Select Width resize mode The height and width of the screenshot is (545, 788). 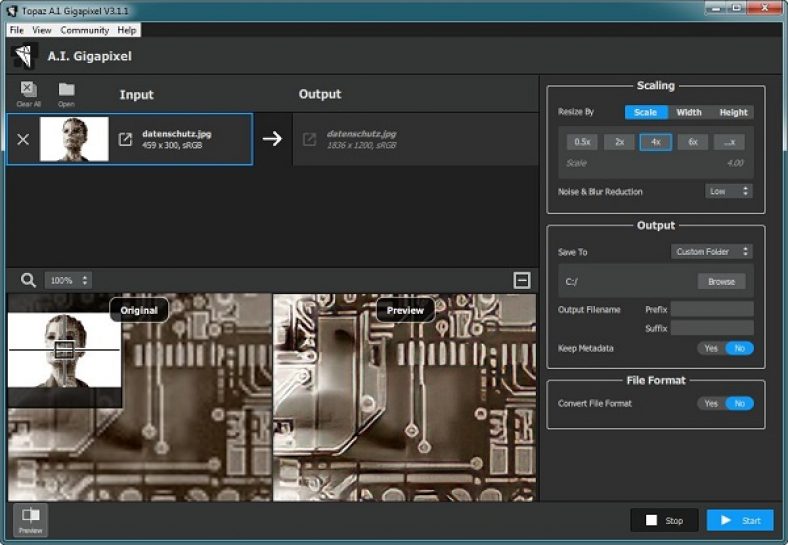(688, 112)
